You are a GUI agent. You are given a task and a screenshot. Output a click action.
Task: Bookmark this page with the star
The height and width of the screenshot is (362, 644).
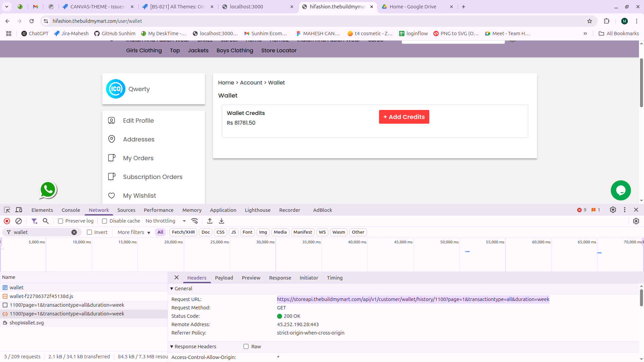tap(590, 21)
